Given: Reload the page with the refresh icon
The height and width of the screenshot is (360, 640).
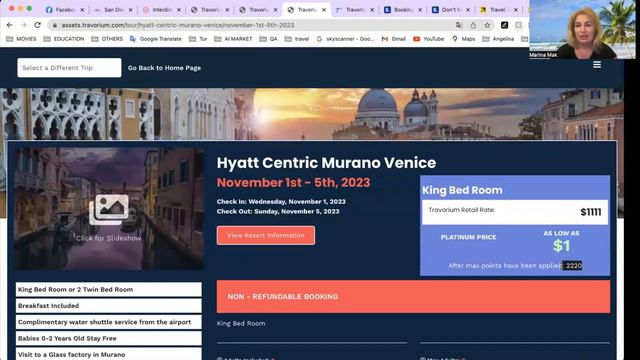Looking at the screenshot, I should tap(38, 25).
